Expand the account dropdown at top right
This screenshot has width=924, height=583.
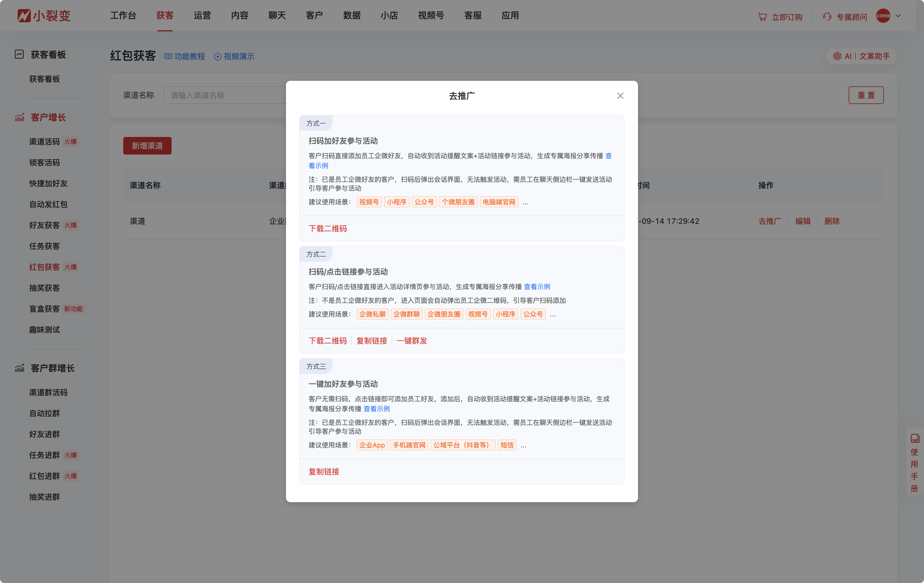[x=898, y=16]
